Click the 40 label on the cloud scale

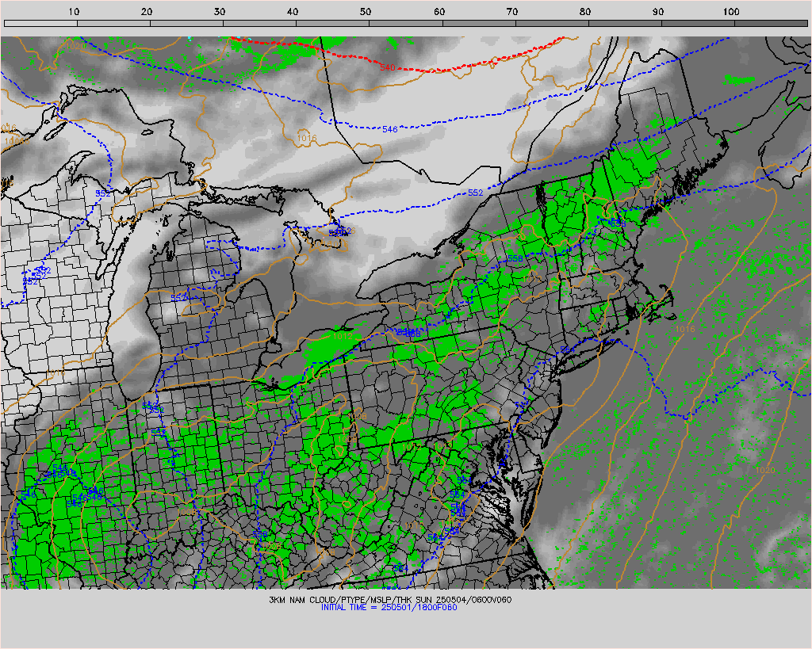click(293, 11)
